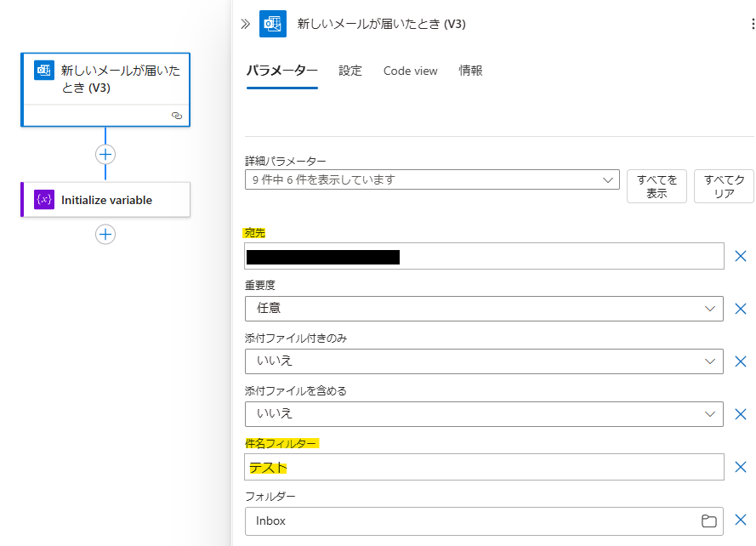Insert step between trigger and Initialize variable
This screenshot has width=756, height=546.
point(105,154)
